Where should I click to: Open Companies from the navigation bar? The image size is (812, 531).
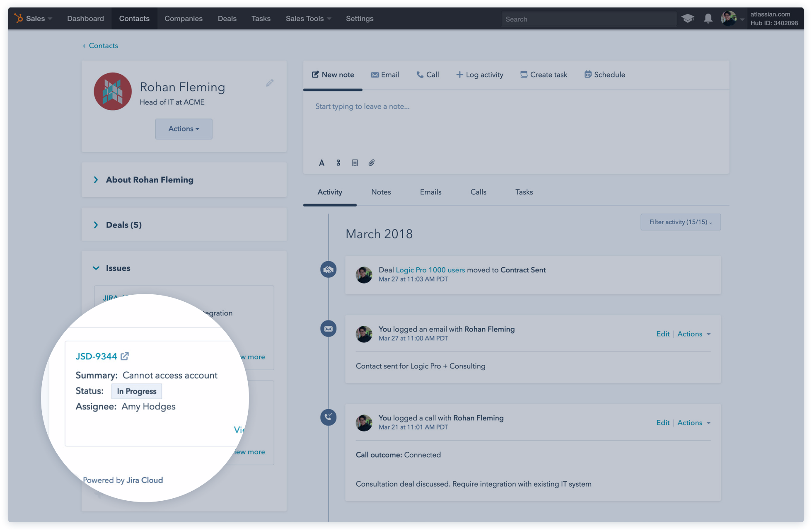[184, 18]
